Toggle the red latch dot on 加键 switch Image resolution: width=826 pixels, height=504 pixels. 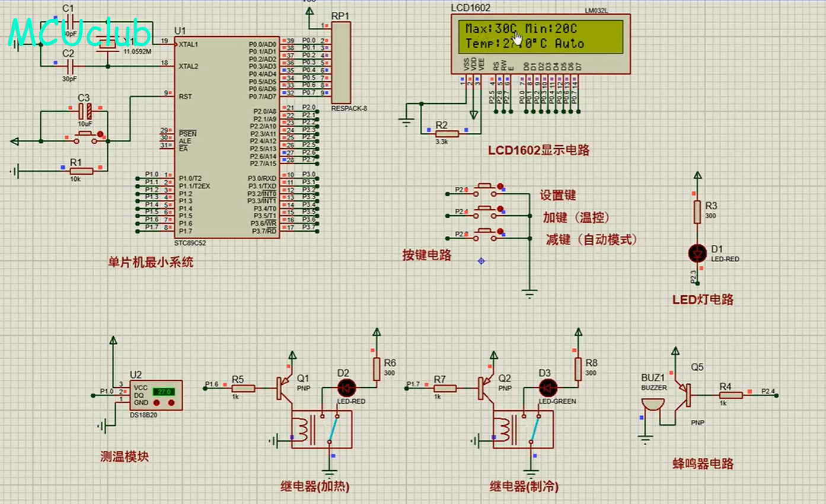click(x=500, y=209)
